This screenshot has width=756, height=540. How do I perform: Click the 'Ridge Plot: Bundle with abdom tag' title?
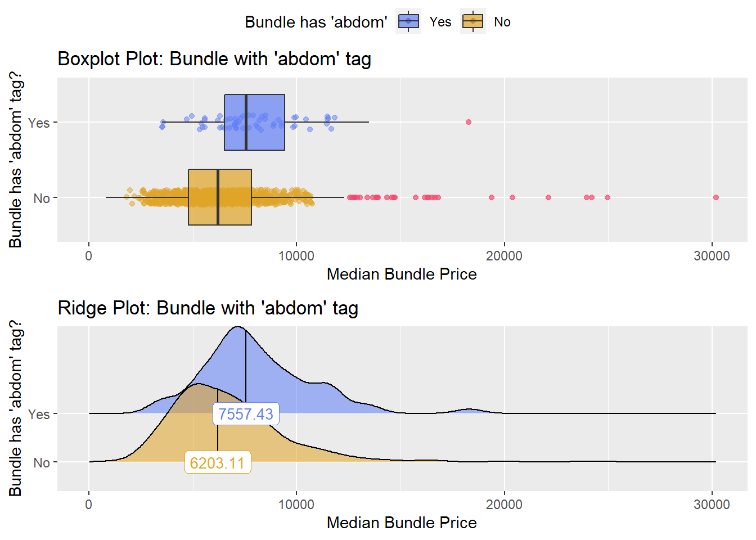[x=208, y=308]
